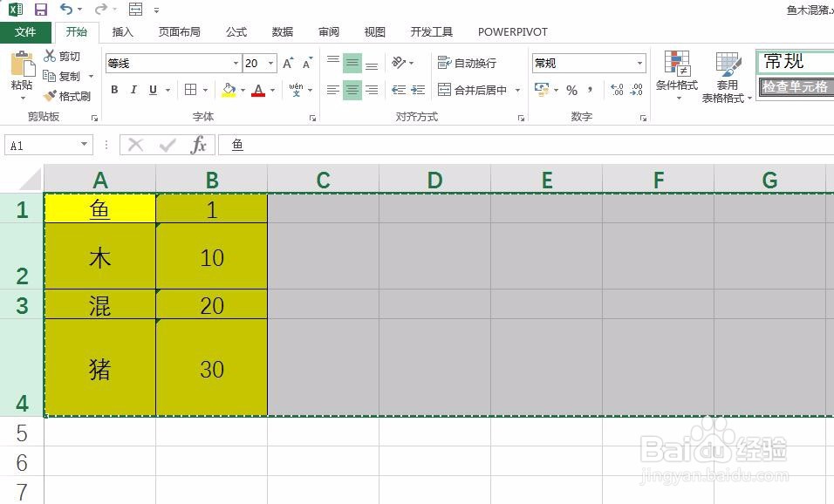Click Accounting Number Format icon
This screenshot has height=504, width=834.
(x=542, y=90)
